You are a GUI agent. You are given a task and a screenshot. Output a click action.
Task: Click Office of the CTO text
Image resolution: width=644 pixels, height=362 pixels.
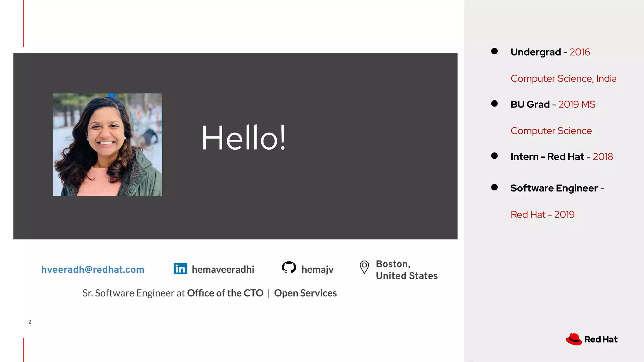[x=225, y=293]
